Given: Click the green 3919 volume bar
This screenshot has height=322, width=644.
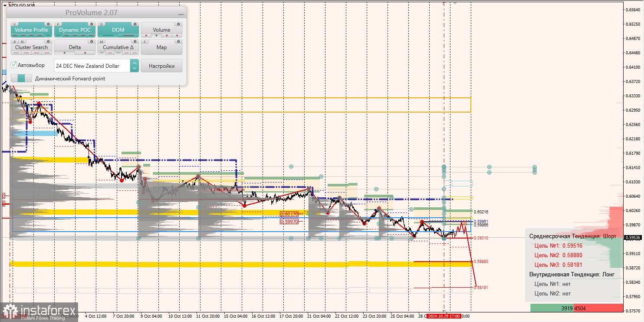Looking at the screenshot, I should 552,308.
